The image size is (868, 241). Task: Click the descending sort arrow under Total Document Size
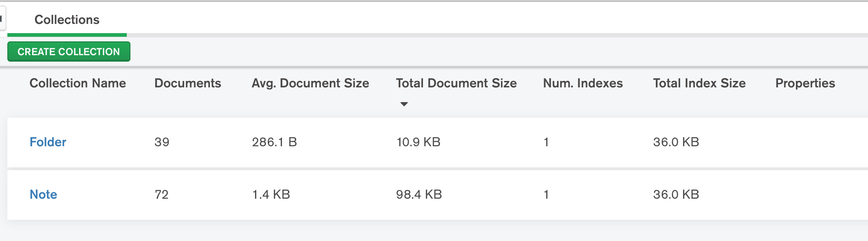[x=404, y=104]
